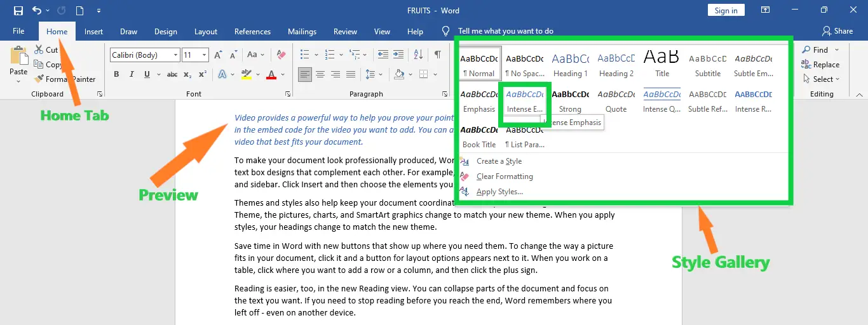Switch to the Insert tab
The width and height of the screenshot is (868, 325).
(x=93, y=31)
